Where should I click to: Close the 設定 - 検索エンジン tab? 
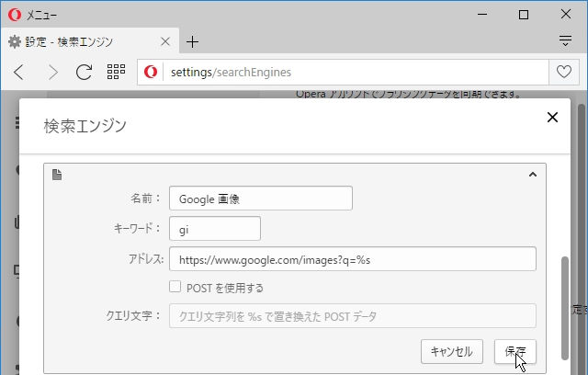click(x=165, y=41)
